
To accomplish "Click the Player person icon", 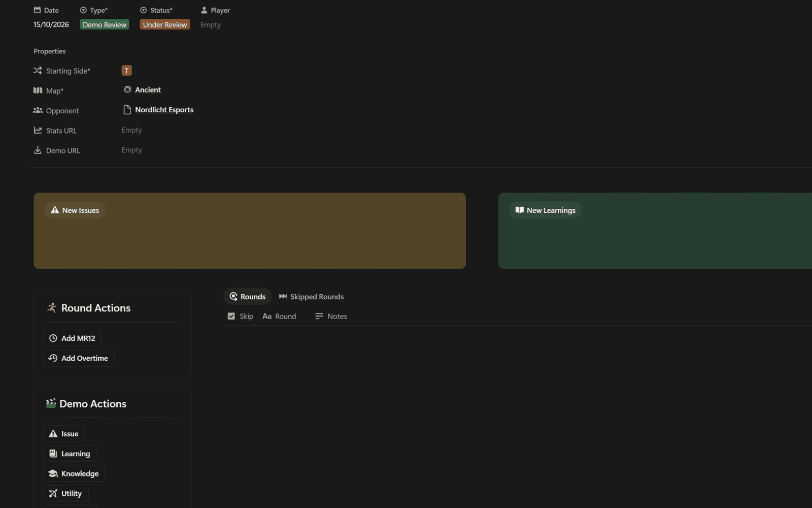I will click(x=204, y=10).
